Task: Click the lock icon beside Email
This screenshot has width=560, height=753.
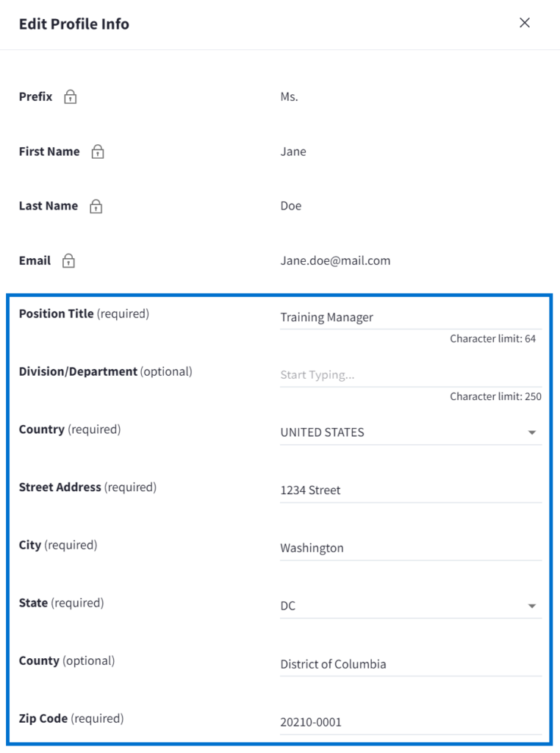Action: click(x=70, y=260)
